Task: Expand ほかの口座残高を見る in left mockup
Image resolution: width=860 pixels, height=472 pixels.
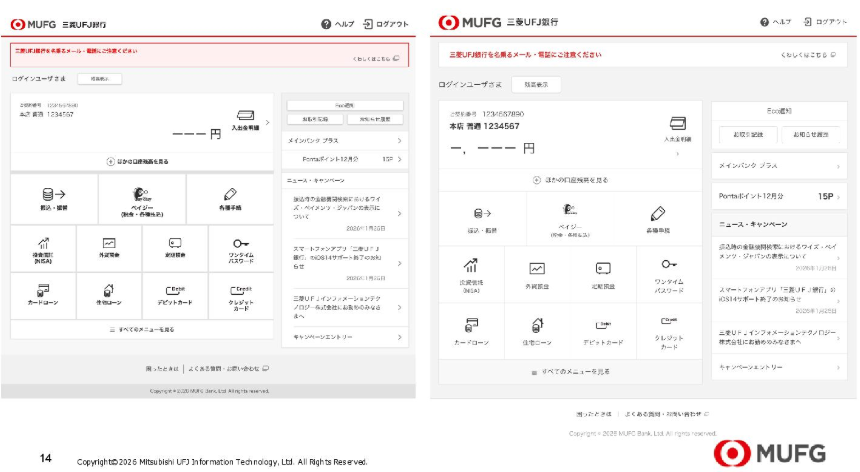Action: tap(142, 162)
